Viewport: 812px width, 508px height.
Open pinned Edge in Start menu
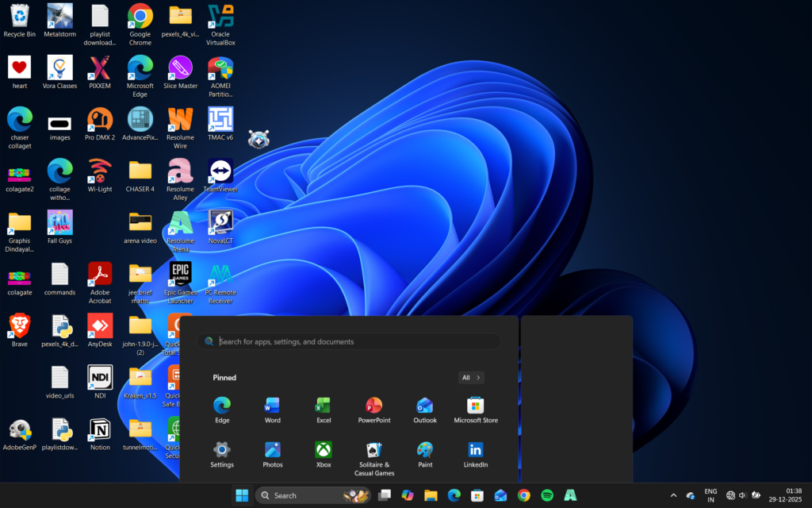[x=222, y=410]
